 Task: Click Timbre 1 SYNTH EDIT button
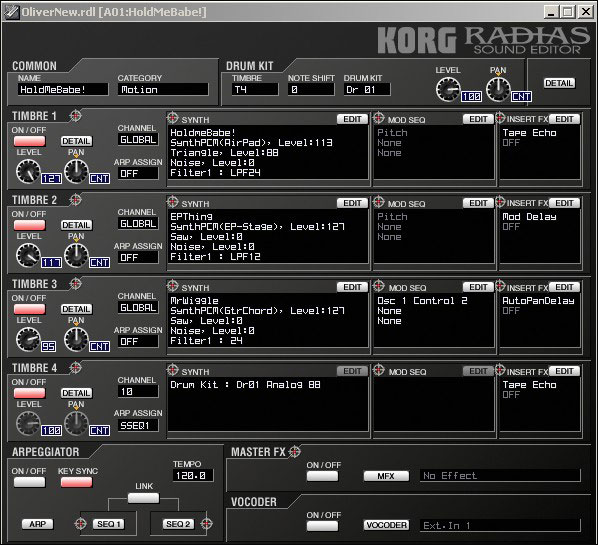352,119
